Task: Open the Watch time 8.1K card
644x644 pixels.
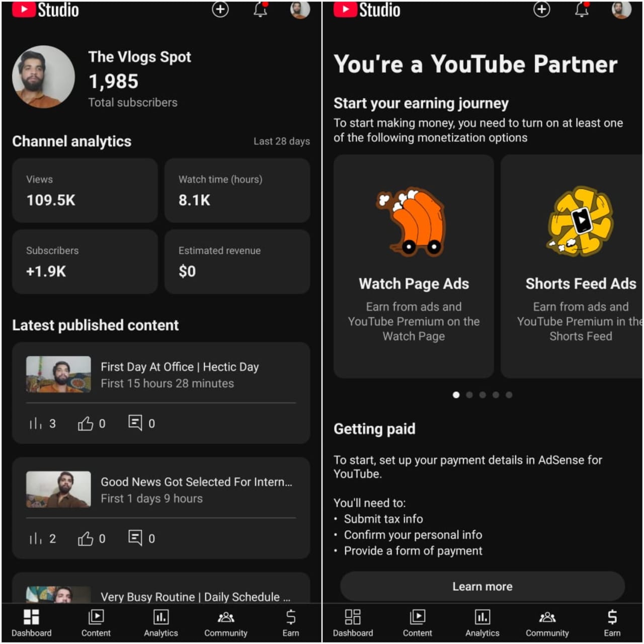Action: 237,190
